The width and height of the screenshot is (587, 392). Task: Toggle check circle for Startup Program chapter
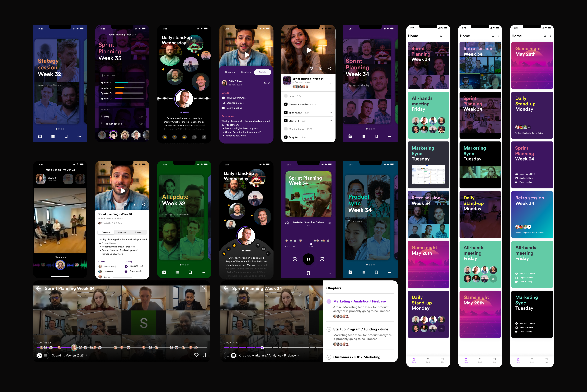329,329
